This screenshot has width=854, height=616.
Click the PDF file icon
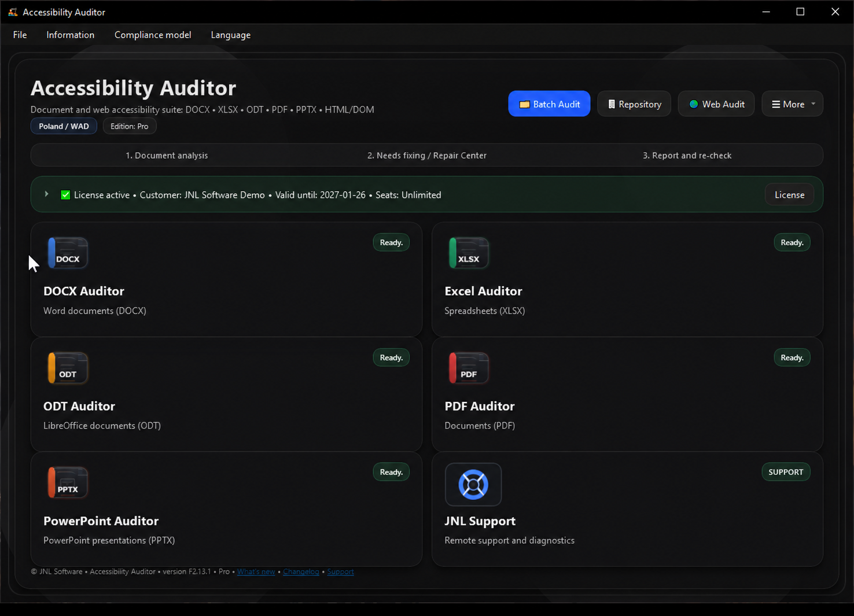(469, 368)
